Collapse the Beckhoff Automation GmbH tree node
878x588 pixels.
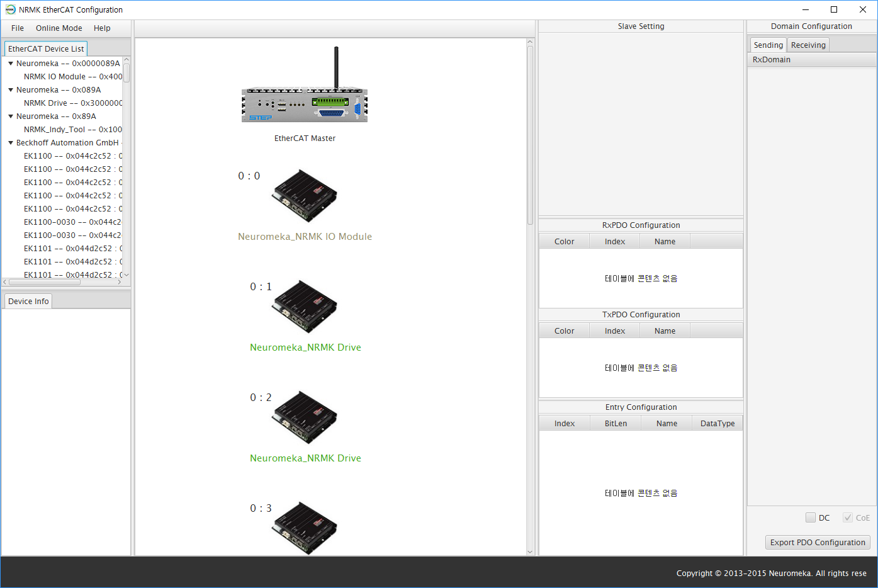11,143
